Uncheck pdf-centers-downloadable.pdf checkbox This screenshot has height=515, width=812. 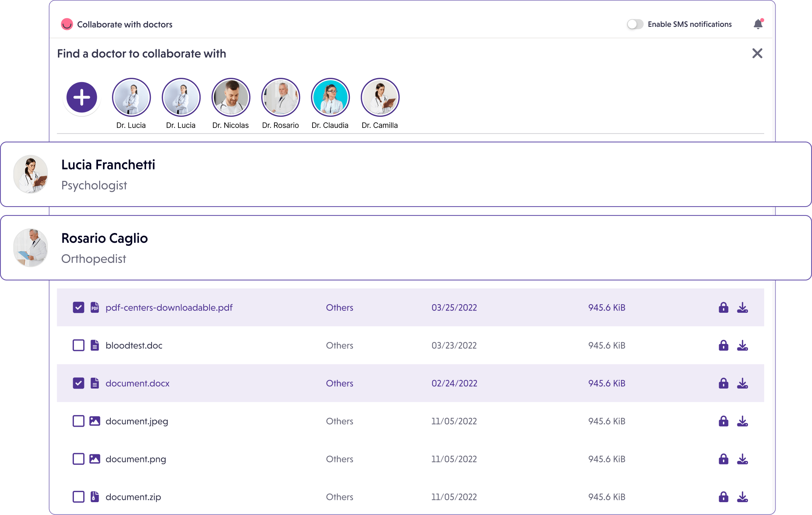click(x=79, y=308)
